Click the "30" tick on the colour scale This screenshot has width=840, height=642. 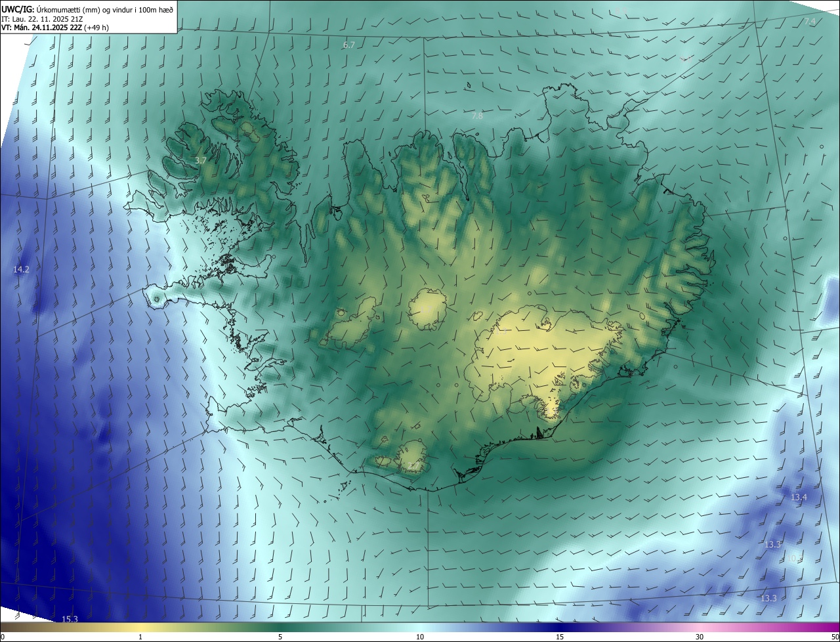point(700,637)
